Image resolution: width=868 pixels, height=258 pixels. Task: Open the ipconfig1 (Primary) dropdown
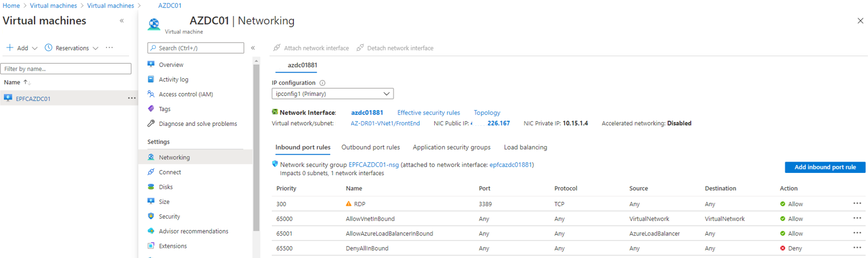point(333,94)
